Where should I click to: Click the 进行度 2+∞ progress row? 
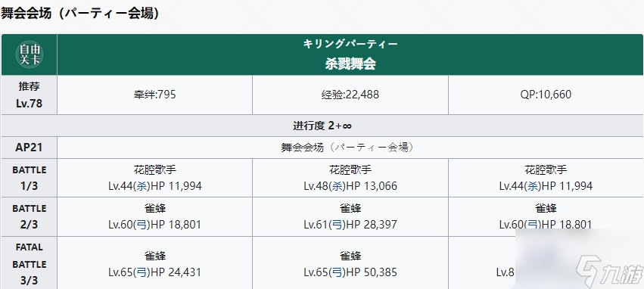pyautogui.click(x=322, y=126)
